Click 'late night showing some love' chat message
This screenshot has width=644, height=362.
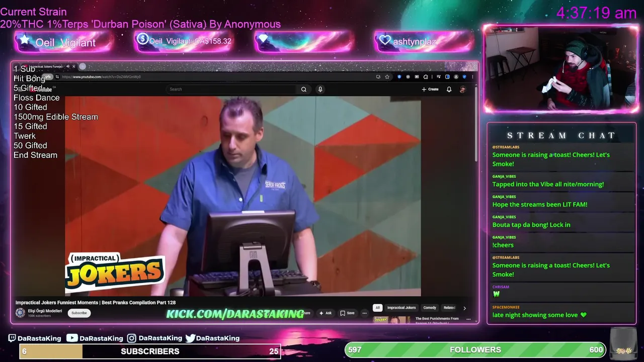[x=539, y=315]
